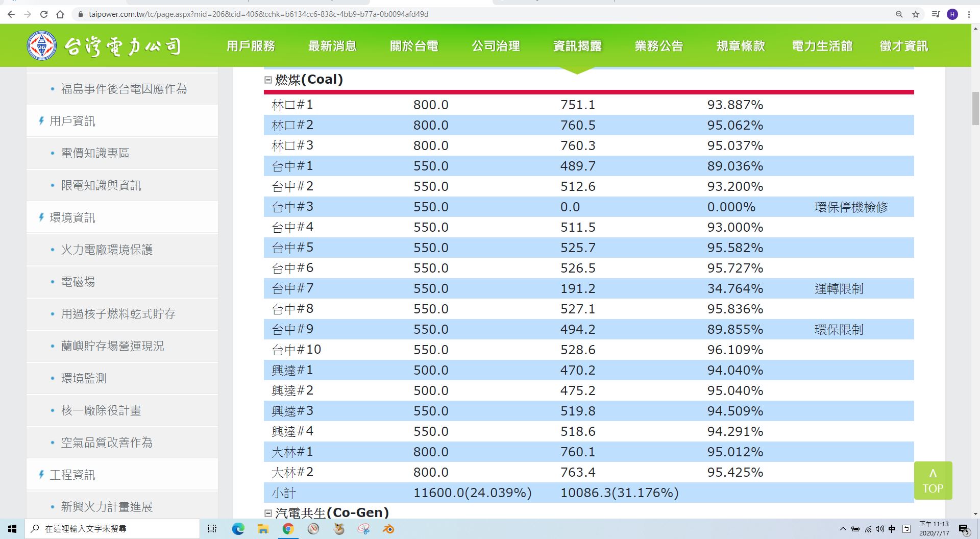Click the 林口#1 row label
Image resolution: width=980 pixels, height=539 pixels.
coord(292,105)
